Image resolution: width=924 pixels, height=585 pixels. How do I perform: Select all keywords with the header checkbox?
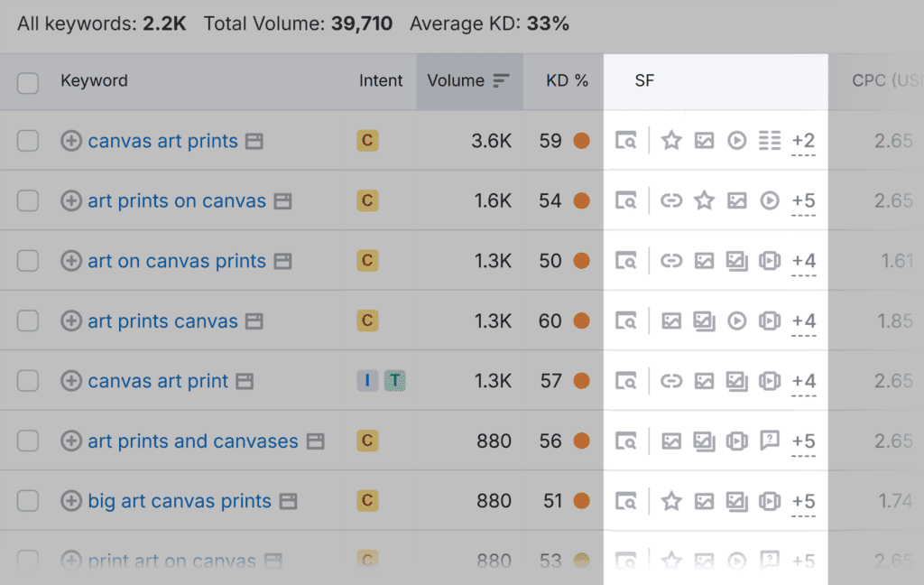pos(28,80)
